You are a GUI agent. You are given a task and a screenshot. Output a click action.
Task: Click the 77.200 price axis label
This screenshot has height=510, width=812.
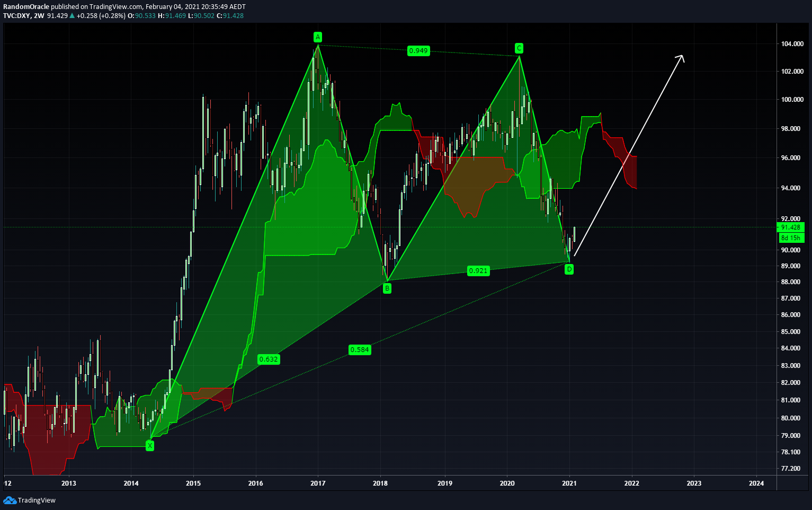[x=792, y=469]
